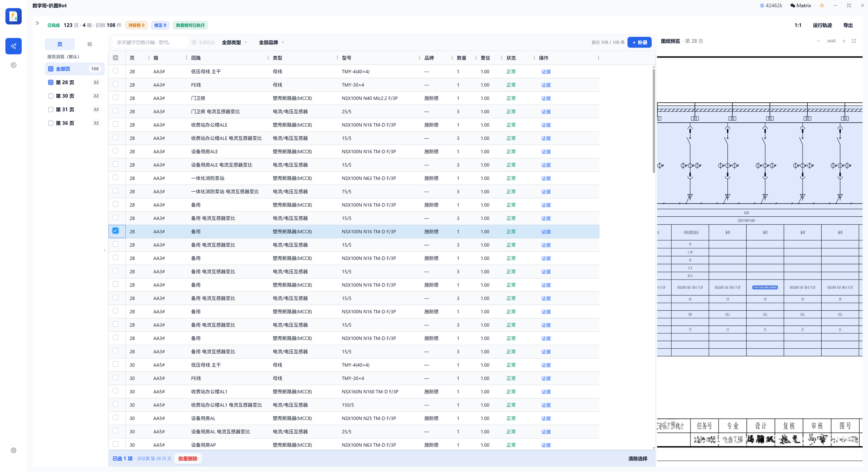This screenshot has height=472, width=868.
Task: Open the 全部品牌 dropdown filter
Action: pos(271,42)
